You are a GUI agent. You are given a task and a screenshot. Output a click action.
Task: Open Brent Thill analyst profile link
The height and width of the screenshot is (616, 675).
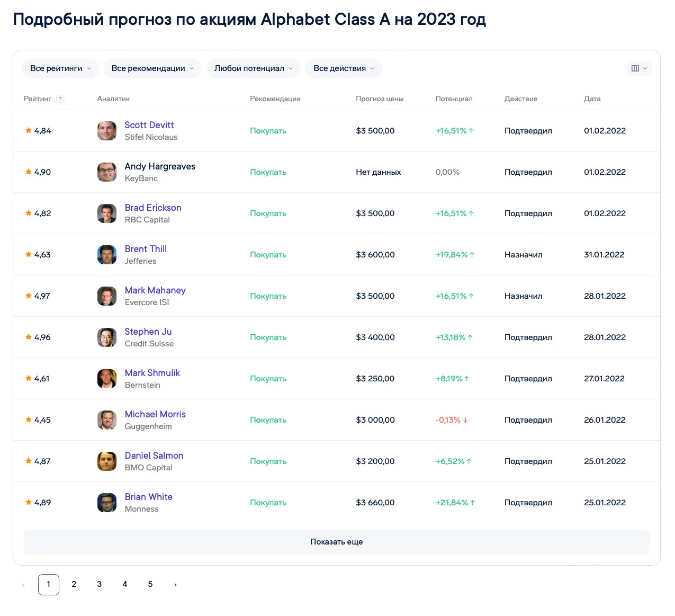146,249
